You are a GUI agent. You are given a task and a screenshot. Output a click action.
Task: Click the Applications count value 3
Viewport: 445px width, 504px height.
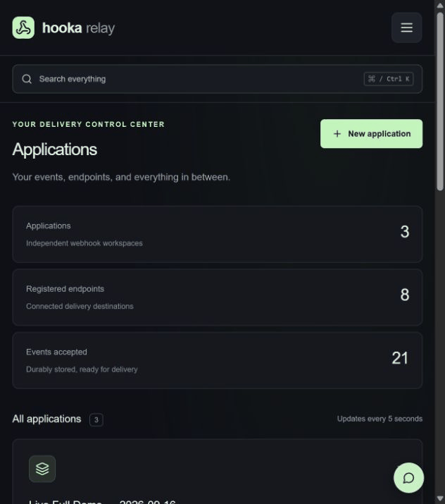coord(405,232)
